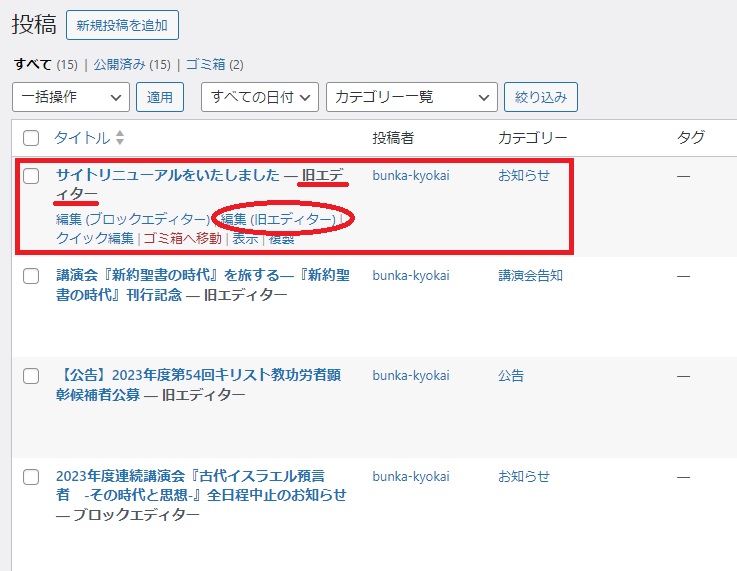Switch to the 公開済み filter tab
The height and width of the screenshot is (571, 737).
click(x=119, y=64)
